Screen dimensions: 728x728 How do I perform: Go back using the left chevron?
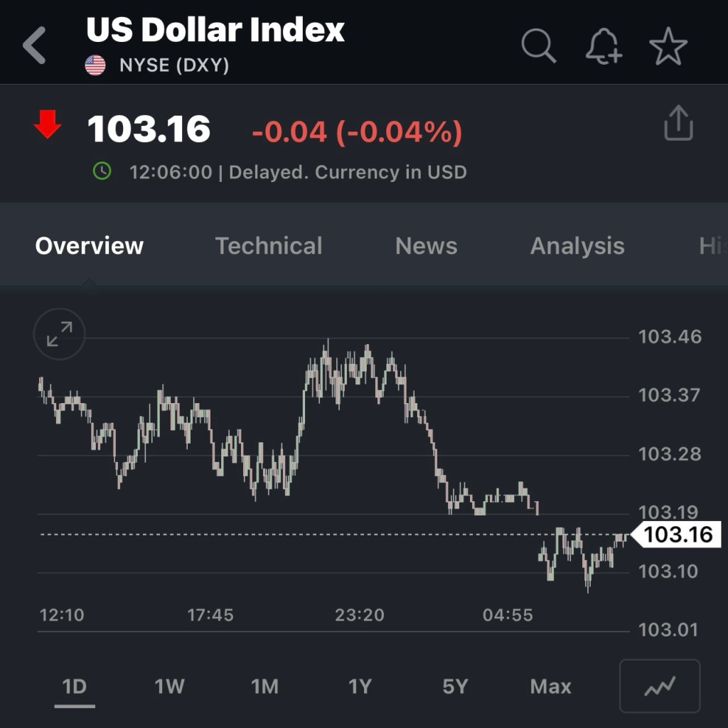point(34,45)
